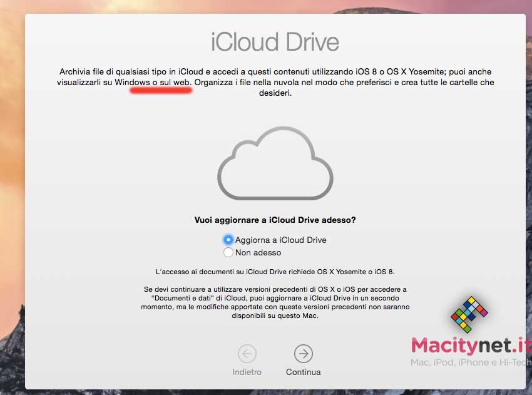The image size is (532, 395).
Task: Click the line 'L'accesso ai documenti su iCloud Drive richiede'
Action: click(x=275, y=272)
